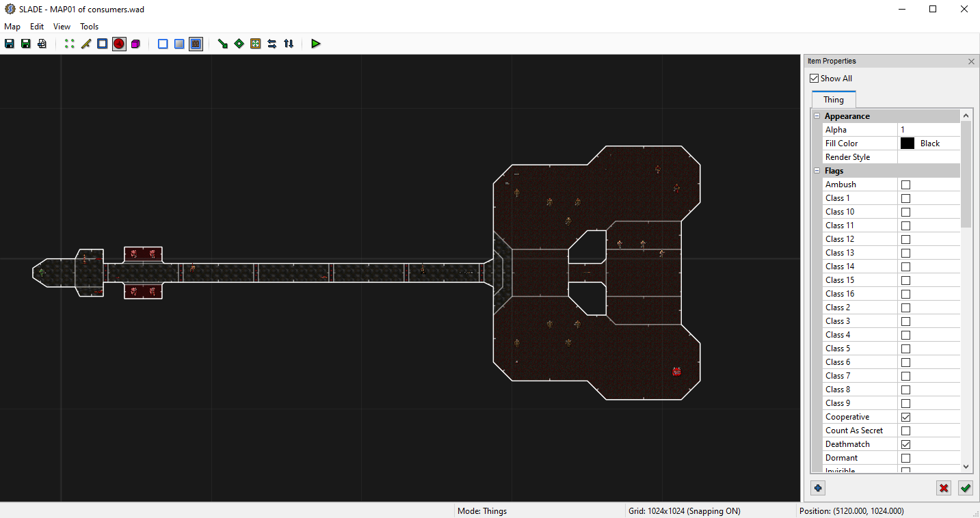
Task: Select the Thing tab
Action: click(833, 100)
